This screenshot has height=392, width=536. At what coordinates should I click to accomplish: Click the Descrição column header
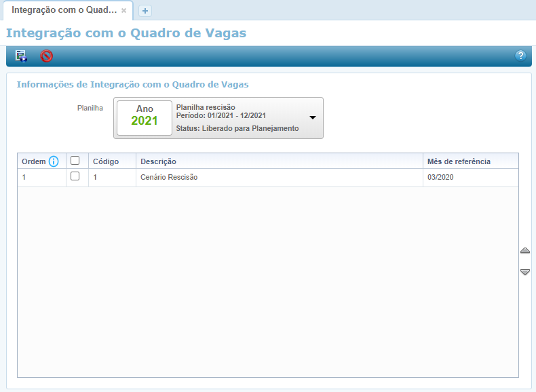(158, 161)
